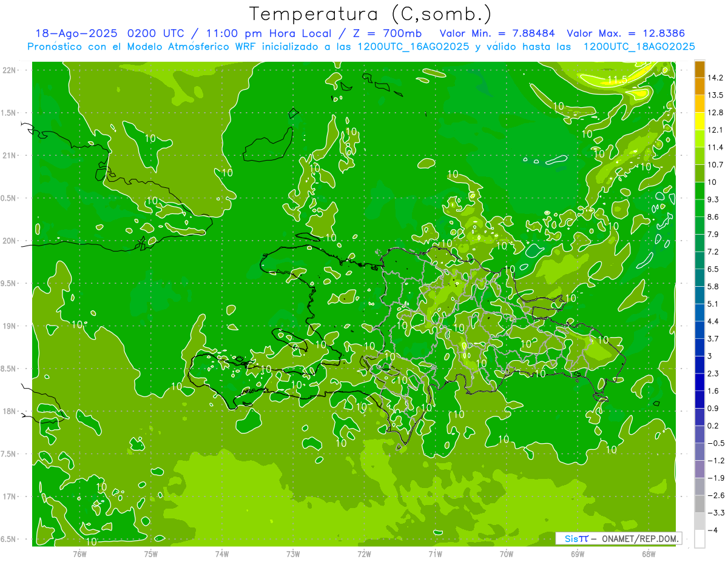Click the "Valor Min. = 7.88484" text
This screenshot has width=728, height=562.
497,33
